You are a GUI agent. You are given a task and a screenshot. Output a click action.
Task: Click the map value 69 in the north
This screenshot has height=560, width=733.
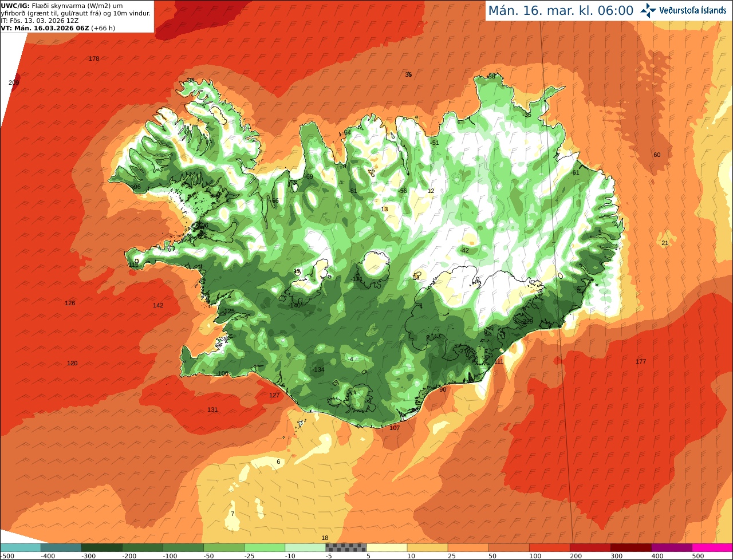coord(309,177)
